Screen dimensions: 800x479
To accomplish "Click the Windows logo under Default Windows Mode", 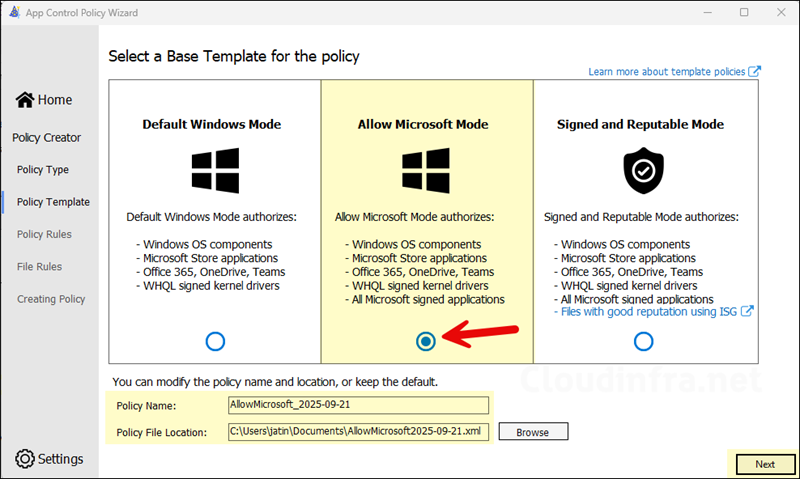I will coord(214,171).
